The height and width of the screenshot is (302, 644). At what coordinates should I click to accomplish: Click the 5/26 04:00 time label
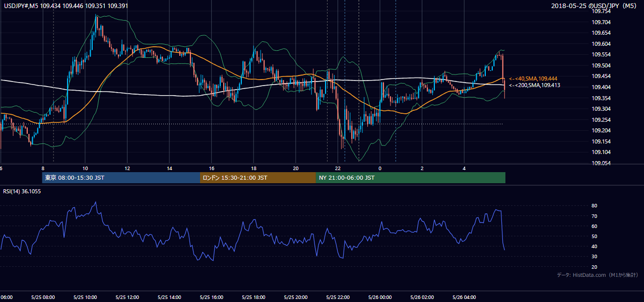tap(464, 297)
